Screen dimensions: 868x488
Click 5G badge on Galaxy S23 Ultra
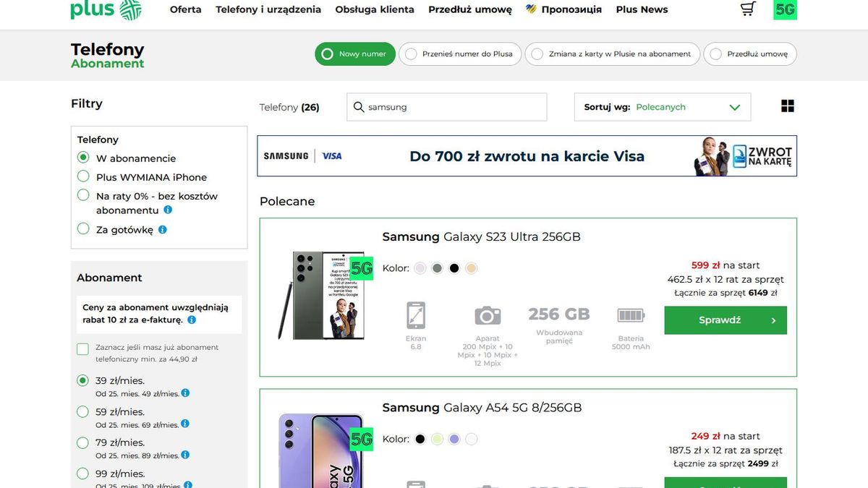(361, 268)
